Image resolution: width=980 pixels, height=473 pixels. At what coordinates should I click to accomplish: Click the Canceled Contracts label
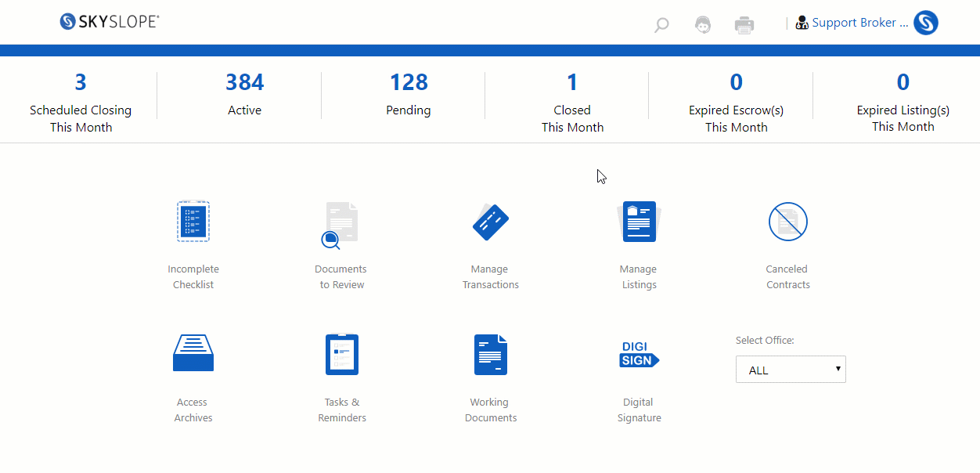click(787, 276)
